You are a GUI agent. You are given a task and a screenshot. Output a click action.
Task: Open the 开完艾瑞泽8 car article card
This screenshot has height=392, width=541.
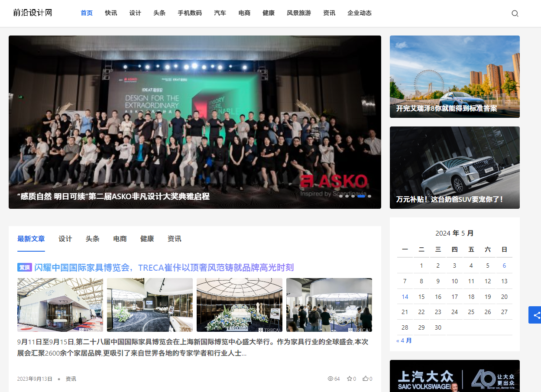[455, 77]
